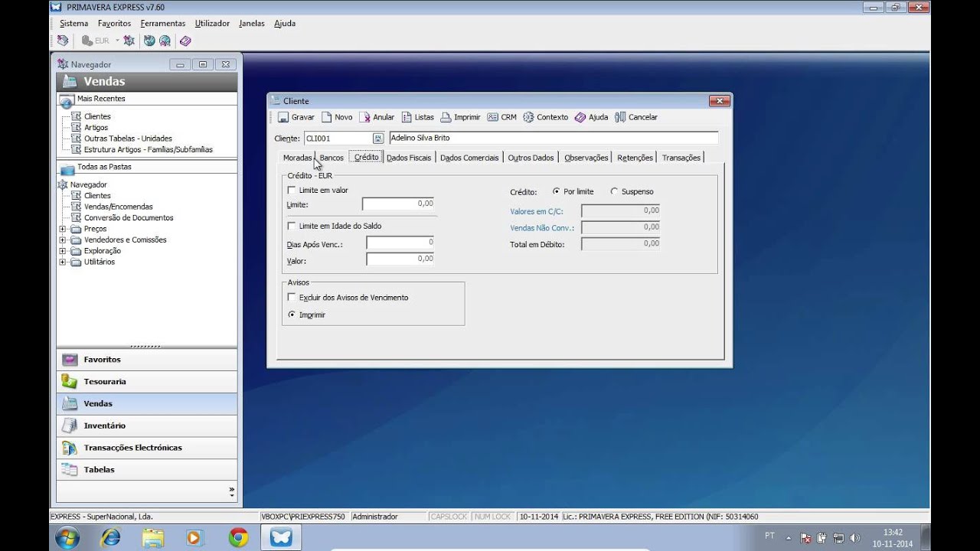The image size is (980, 551).
Task: Select the Por limite credit option
Action: (556, 191)
